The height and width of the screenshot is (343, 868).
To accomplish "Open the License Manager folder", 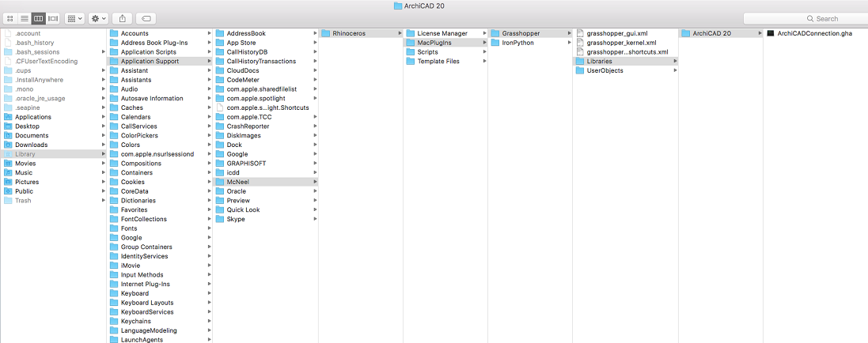I will pos(442,33).
